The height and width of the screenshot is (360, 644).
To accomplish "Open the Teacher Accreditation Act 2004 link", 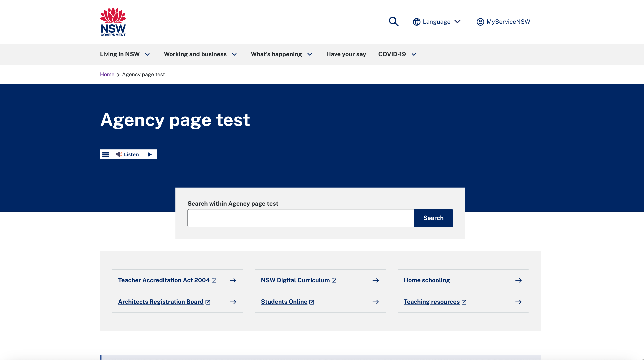I will [x=164, y=280].
